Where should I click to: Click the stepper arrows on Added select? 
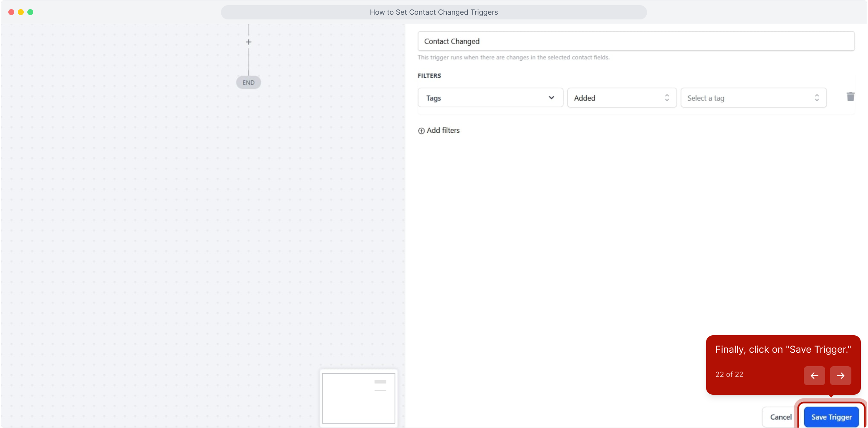coord(667,98)
